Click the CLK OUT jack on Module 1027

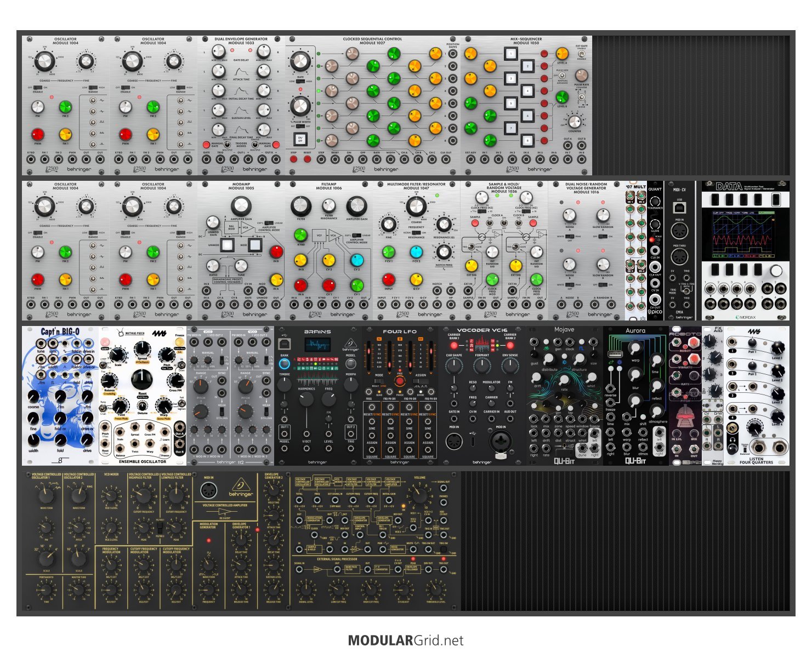pos(446,159)
